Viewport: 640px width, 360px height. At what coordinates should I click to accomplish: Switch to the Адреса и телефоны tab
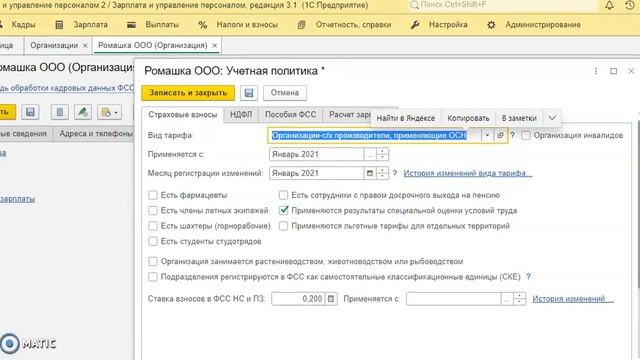(x=96, y=133)
